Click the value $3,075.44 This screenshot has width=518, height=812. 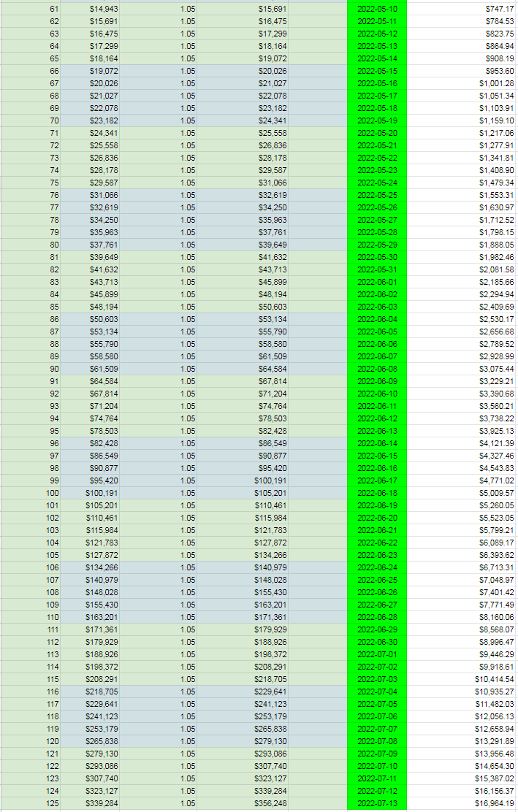click(x=497, y=369)
